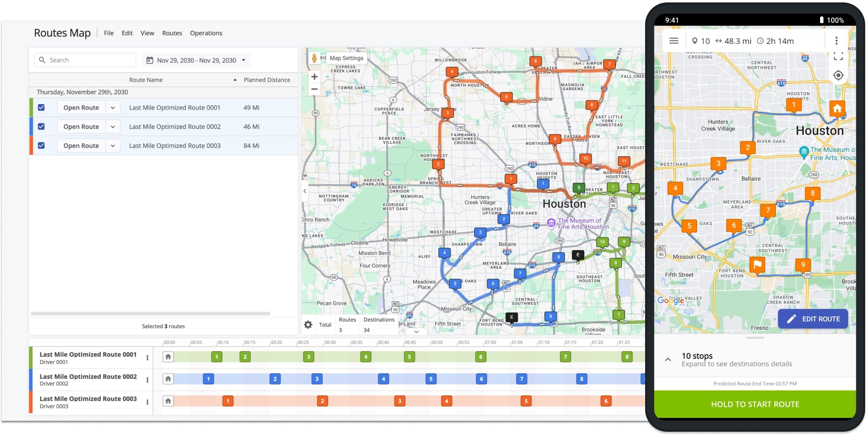Tap the orange home marker on phone map

[837, 109]
